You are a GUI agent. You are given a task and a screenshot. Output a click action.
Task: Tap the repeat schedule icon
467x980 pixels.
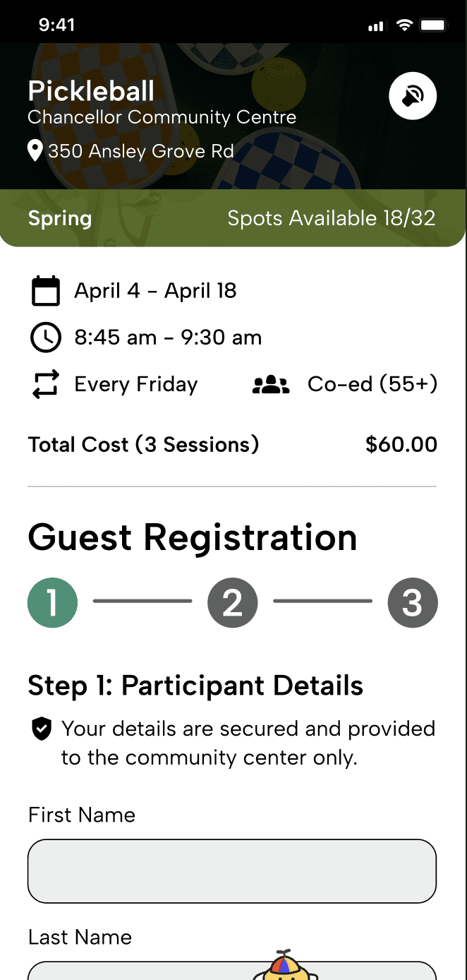click(x=46, y=385)
